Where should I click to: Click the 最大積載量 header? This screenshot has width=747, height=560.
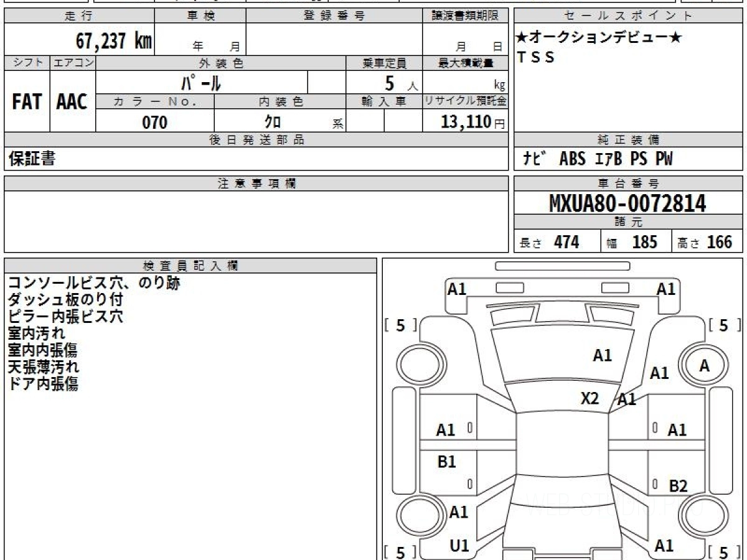(x=465, y=63)
